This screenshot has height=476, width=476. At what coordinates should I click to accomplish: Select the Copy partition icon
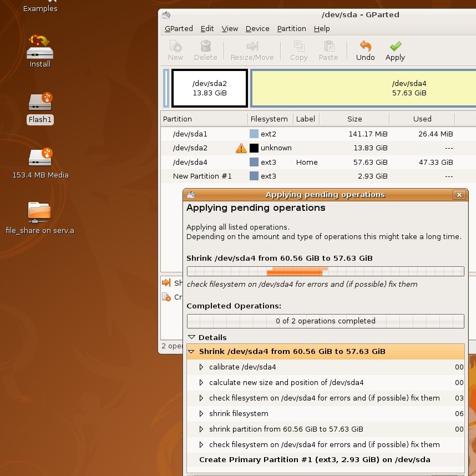pos(298,50)
